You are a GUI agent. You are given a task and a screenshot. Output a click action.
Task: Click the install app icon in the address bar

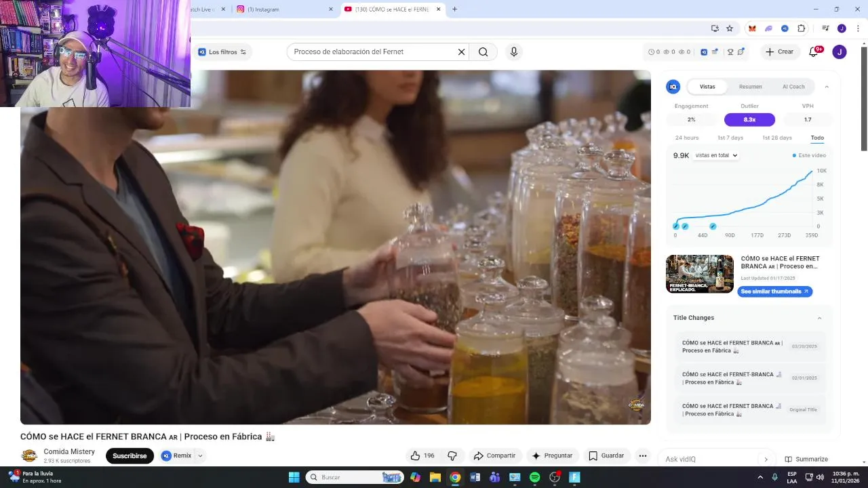click(x=715, y=28)
